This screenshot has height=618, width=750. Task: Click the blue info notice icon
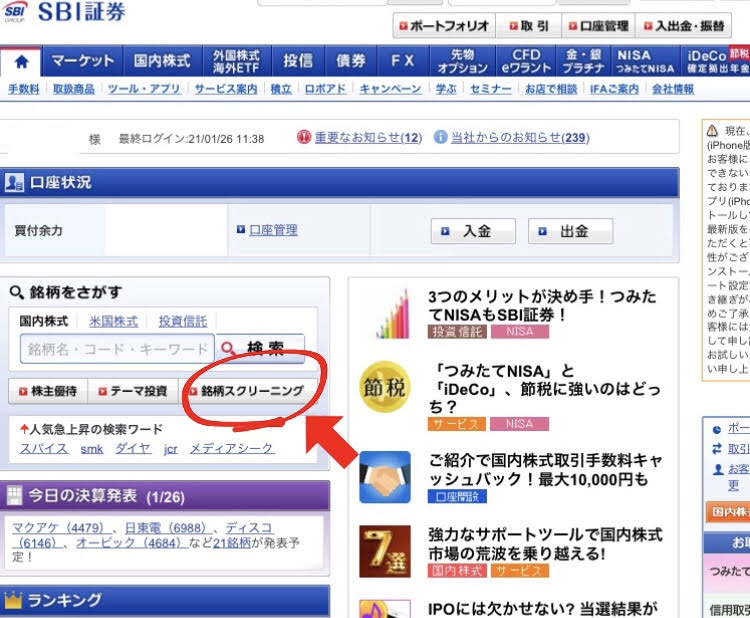440,137
